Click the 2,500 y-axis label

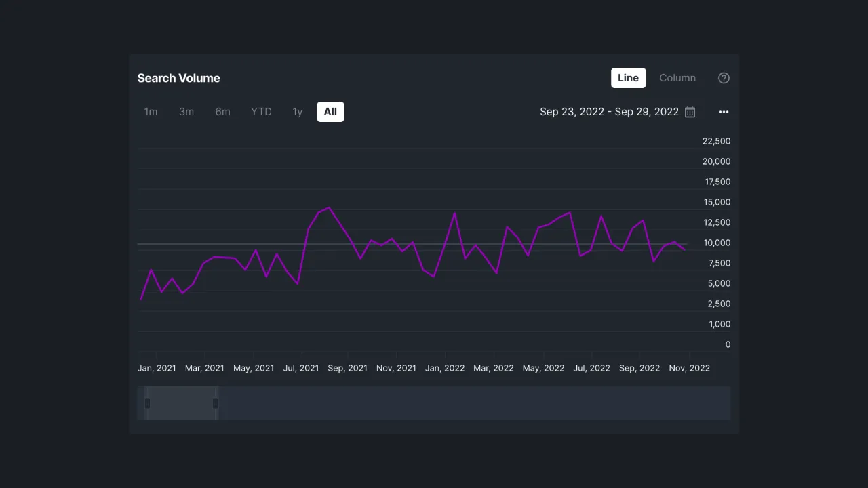[x=719, y=304]
